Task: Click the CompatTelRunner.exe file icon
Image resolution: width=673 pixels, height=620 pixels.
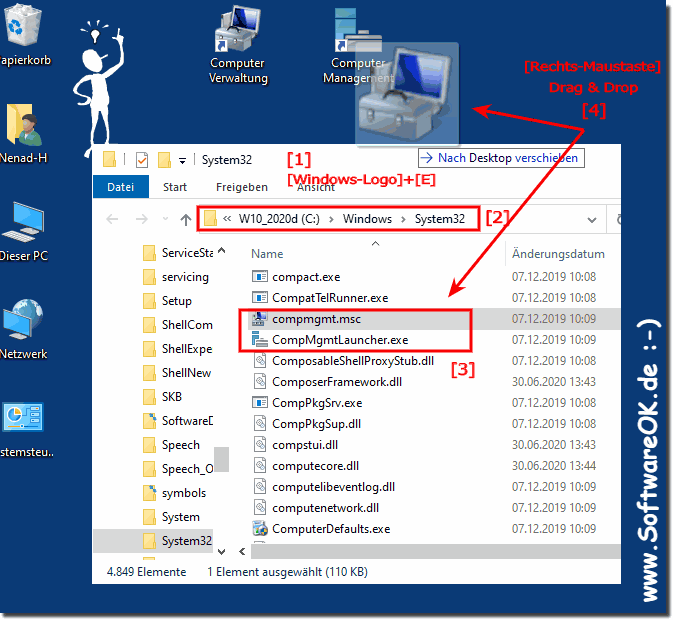Action: pos(260,298)
